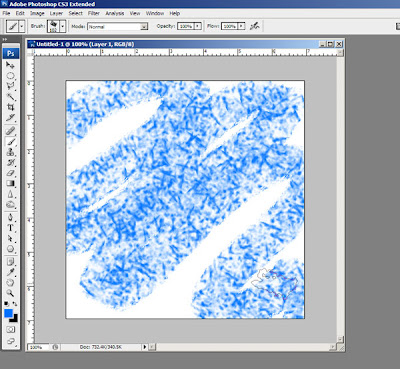400x369 pixels.
Task: Open the Image menu
Action: tap(37, 13)
